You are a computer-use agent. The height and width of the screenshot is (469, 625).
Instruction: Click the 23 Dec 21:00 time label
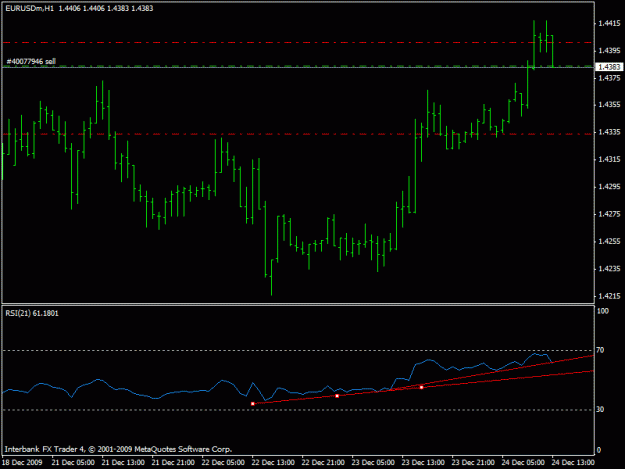473,463
